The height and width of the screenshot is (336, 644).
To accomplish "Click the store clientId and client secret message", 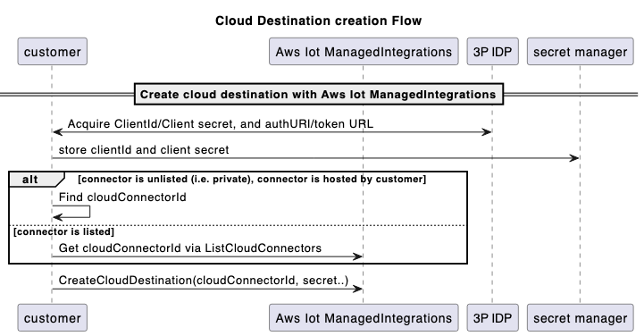I will coord(144,150).
